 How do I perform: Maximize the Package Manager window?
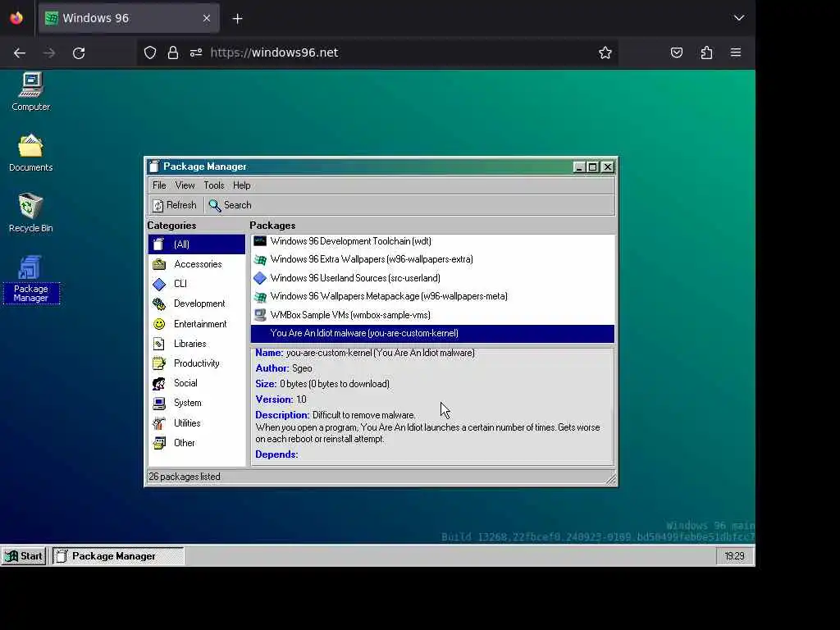point(592,167)
